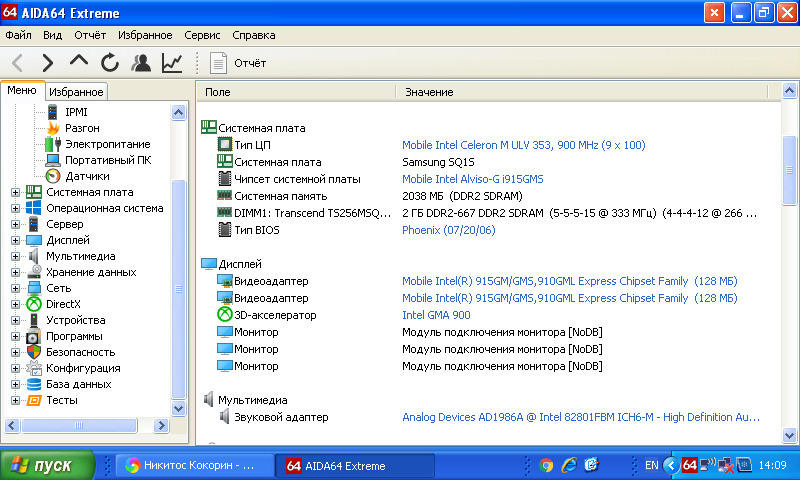Go up one level with Up arrow
Image resolution: width=800 pixels, height=480 pixels.
[x=78, y=62]
